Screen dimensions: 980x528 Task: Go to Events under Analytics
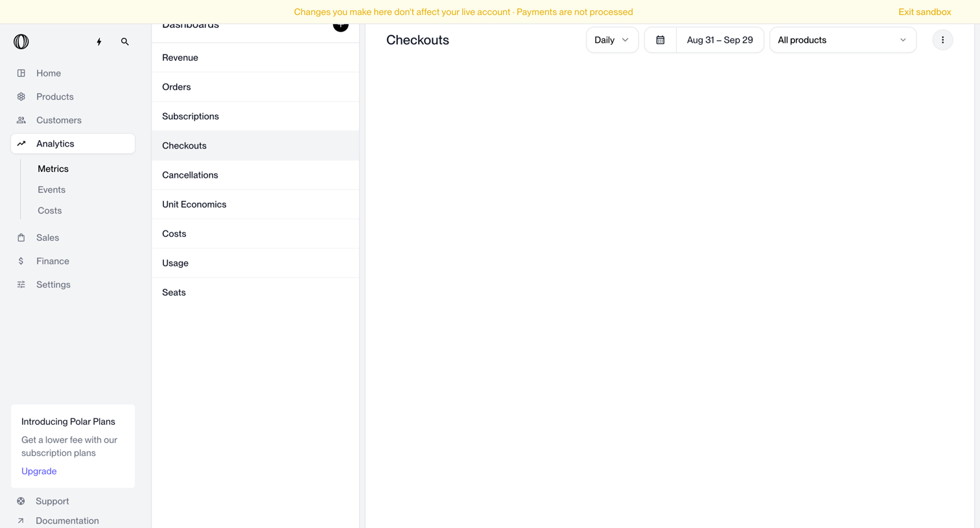(51, 189)
